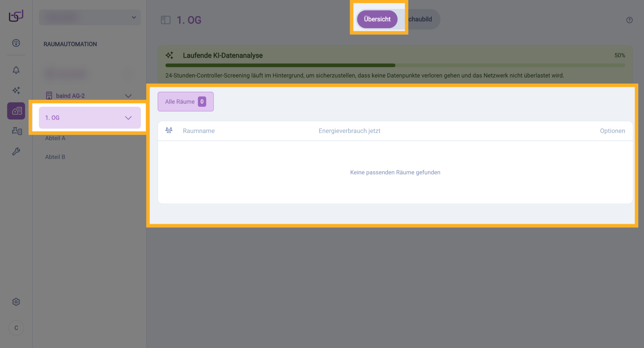Open the user avatar labeled C
The image size is (644, 348).
click(x=16, y=328)
